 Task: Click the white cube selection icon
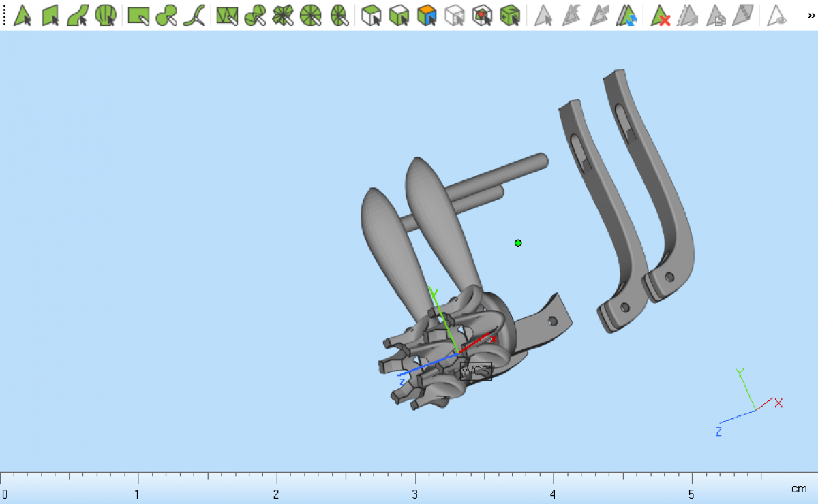(371, 15)
